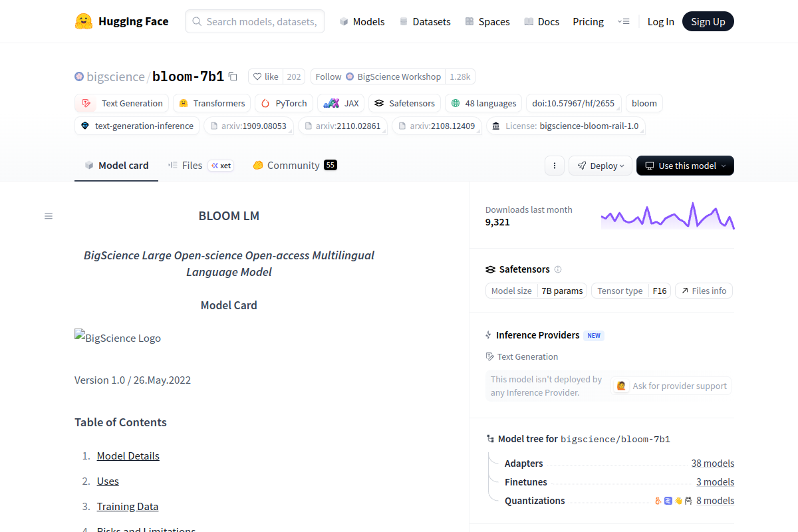Click the downloads last month chart
This screenshot has height=532, width=798.
point(667,216)
